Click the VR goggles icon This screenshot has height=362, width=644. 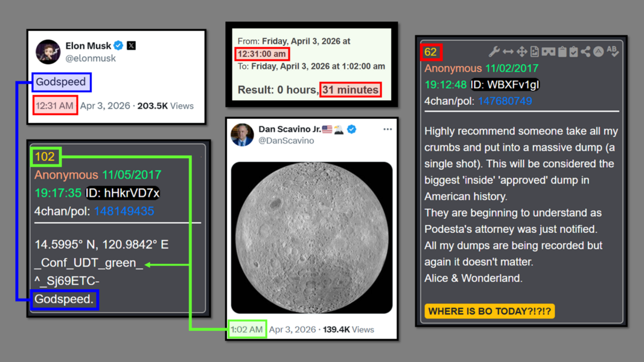click(548, 52)
